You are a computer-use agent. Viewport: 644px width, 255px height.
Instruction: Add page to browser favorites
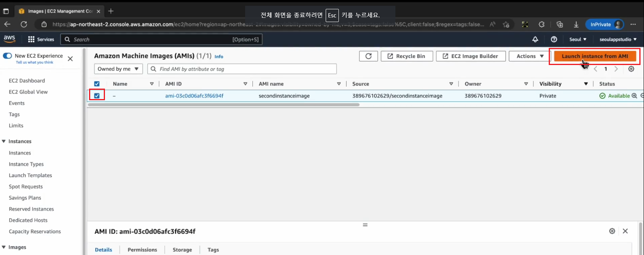point(506,24)
